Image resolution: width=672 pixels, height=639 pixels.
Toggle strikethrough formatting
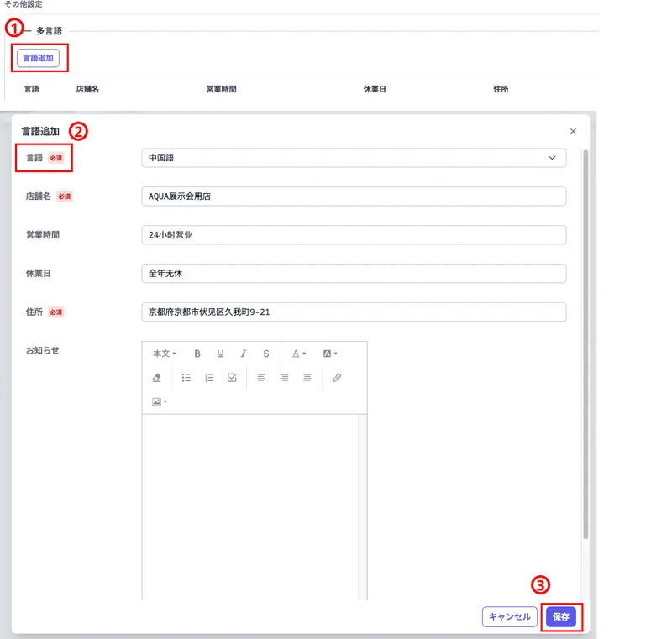pos(265,353)
